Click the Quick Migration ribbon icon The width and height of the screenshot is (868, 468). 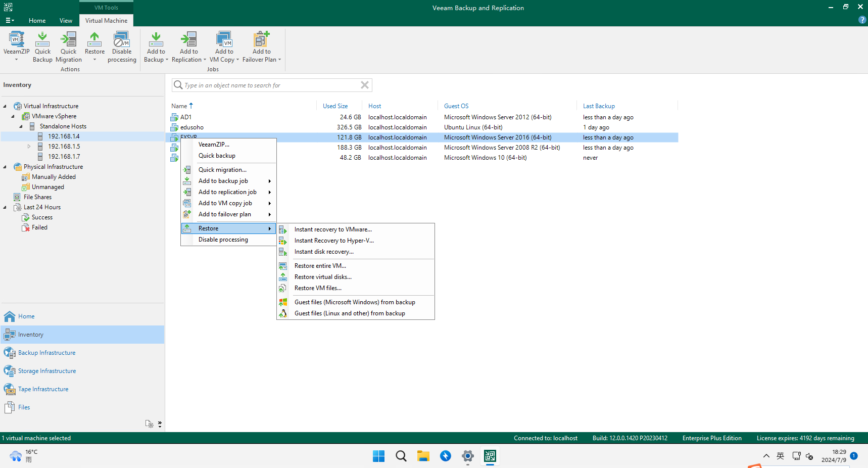point(68,39)
